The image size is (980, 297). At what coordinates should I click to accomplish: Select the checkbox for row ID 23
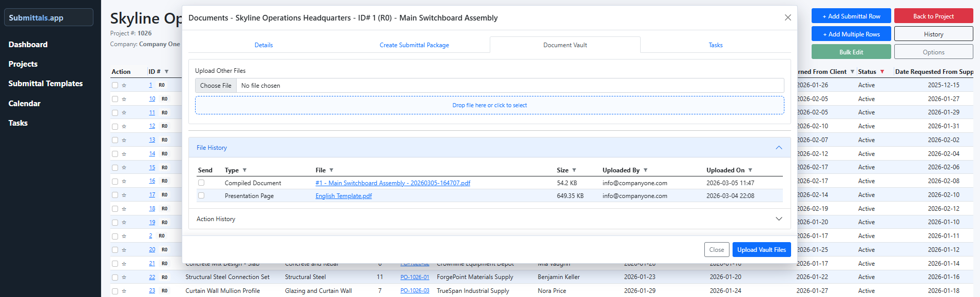[115, 291]
